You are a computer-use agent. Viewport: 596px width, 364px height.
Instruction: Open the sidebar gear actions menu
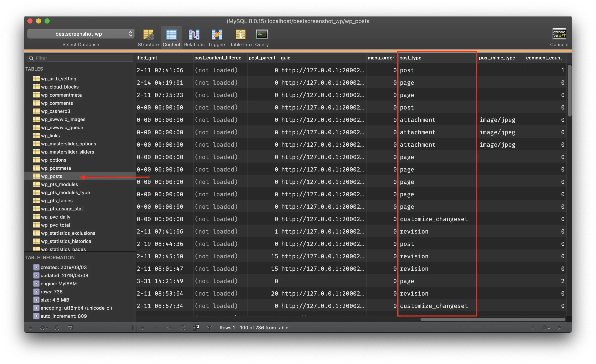click(43, 328)
